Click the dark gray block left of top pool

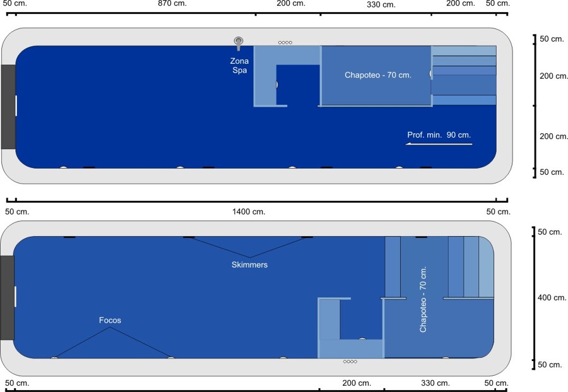pyautogui.click(x=8, y=107)
